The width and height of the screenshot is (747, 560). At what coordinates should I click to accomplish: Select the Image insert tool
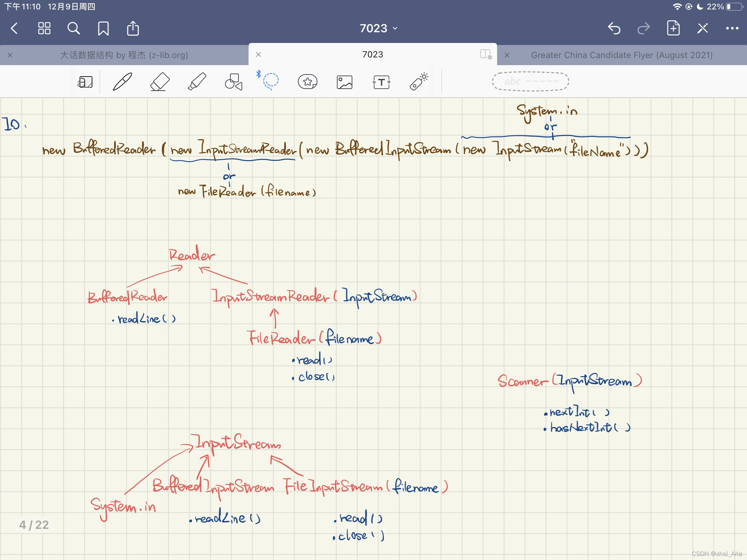(x=345, y=82)
